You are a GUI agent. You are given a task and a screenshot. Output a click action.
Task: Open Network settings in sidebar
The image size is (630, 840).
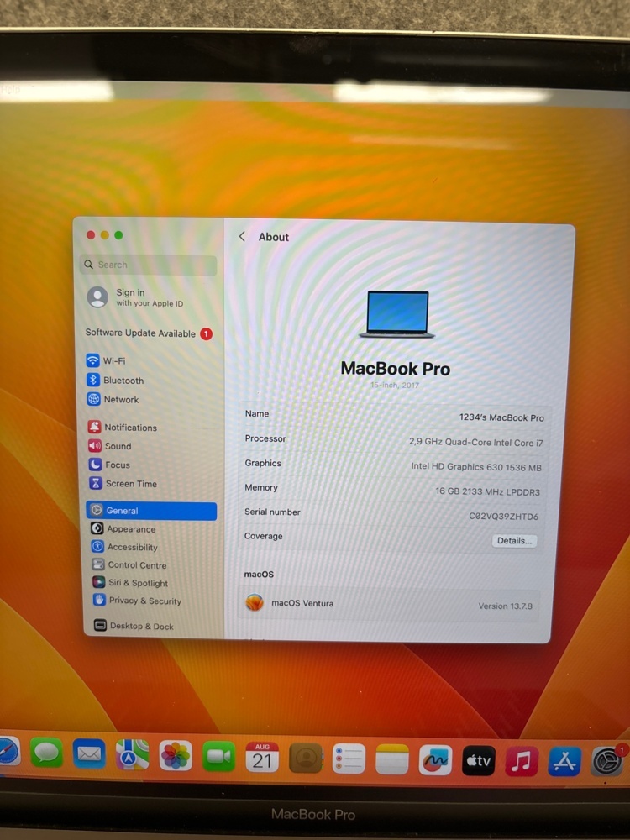point(113,400)
